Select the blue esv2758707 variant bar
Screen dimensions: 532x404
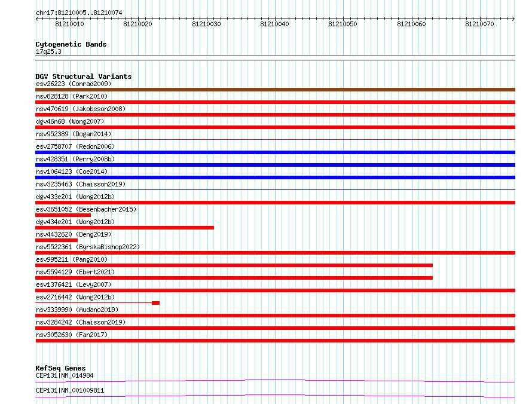pyautogui.click(x=275, y=152)
